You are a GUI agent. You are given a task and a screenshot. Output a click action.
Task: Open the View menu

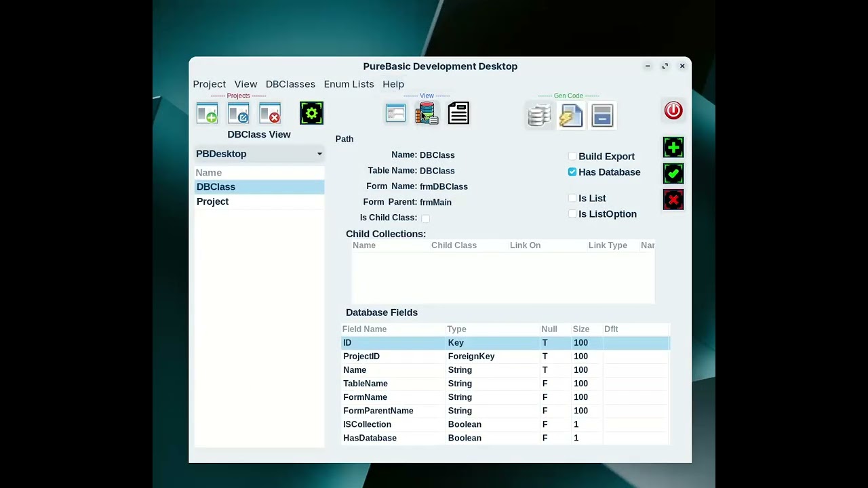245,84
